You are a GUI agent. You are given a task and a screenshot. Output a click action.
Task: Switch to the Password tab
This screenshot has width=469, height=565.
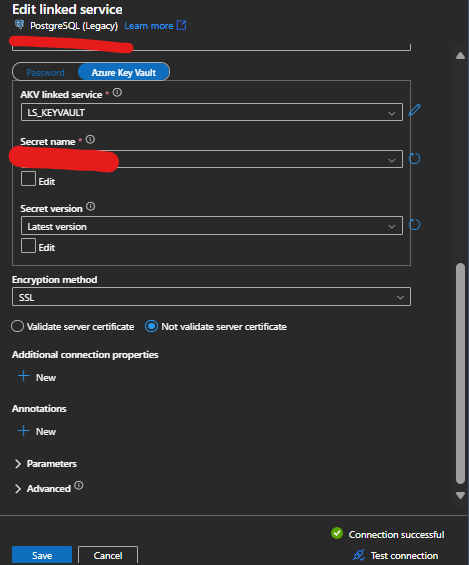(45, 72)
